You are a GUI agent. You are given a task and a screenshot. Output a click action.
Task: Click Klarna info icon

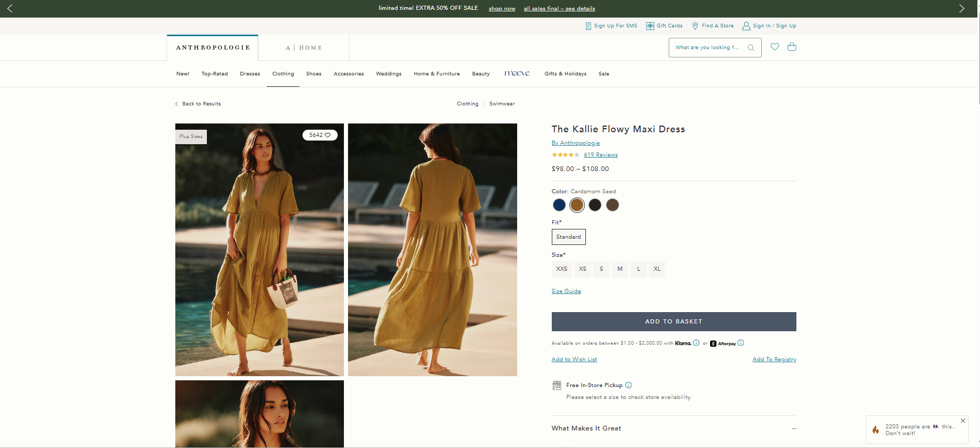(696, 343)
